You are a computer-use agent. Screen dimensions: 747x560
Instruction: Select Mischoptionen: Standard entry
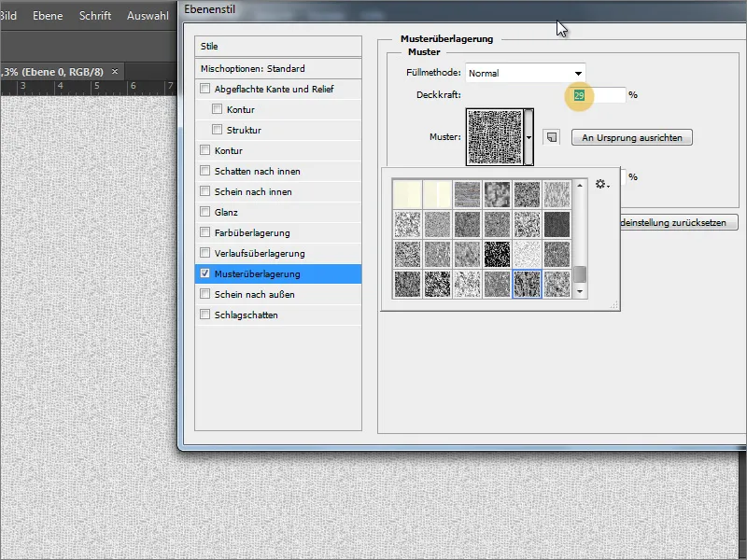278,68
